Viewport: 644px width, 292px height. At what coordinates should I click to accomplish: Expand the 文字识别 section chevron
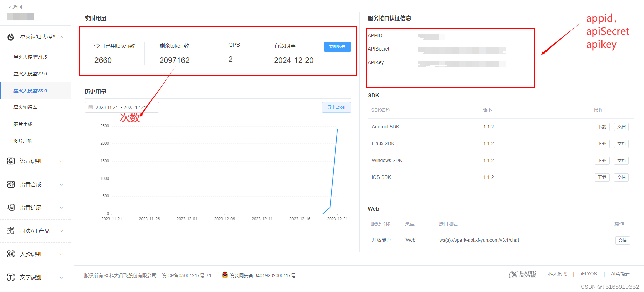[x=61, y=278]
